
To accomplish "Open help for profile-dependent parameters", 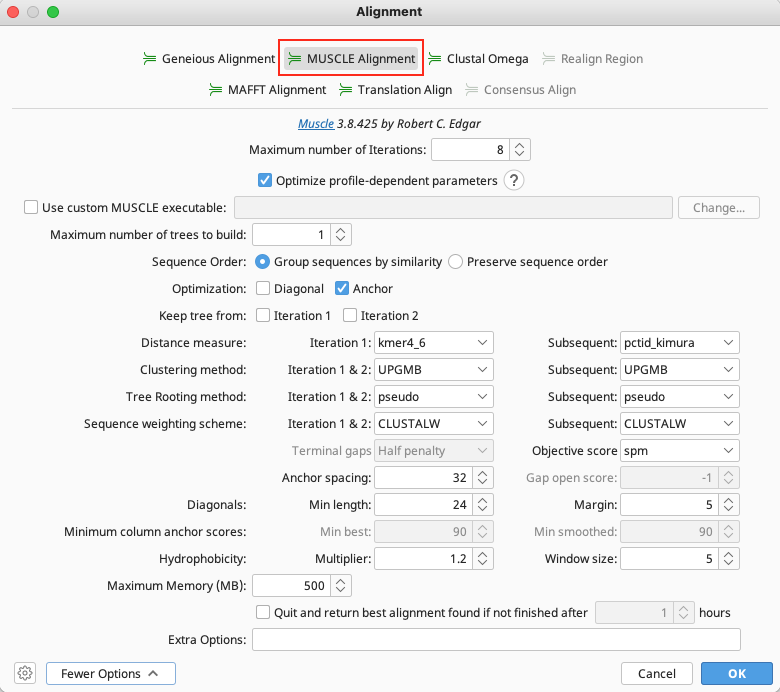I will tap(514, 181).
